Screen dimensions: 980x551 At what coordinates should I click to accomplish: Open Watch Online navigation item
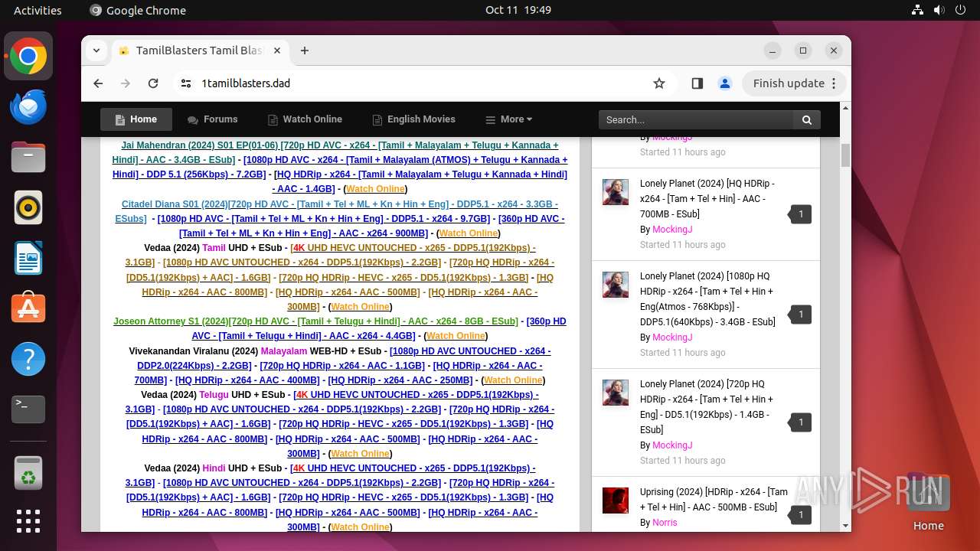[x=305, y=119]
